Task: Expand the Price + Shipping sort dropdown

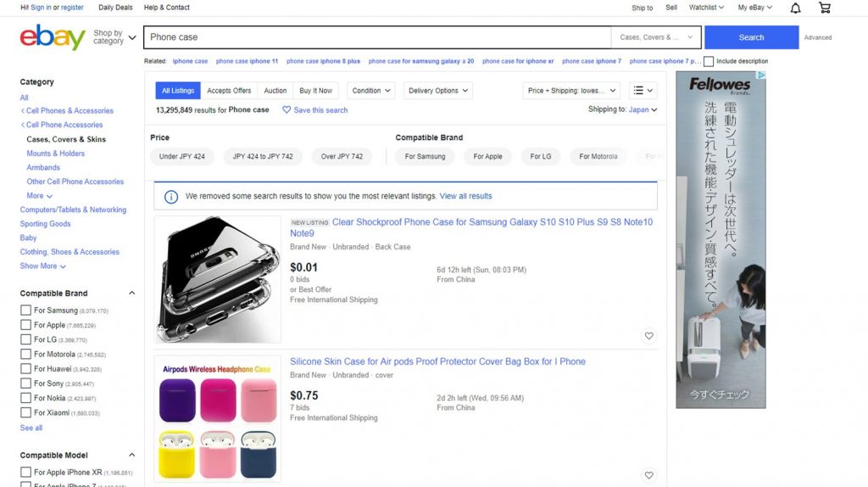Action: (571, 90)
